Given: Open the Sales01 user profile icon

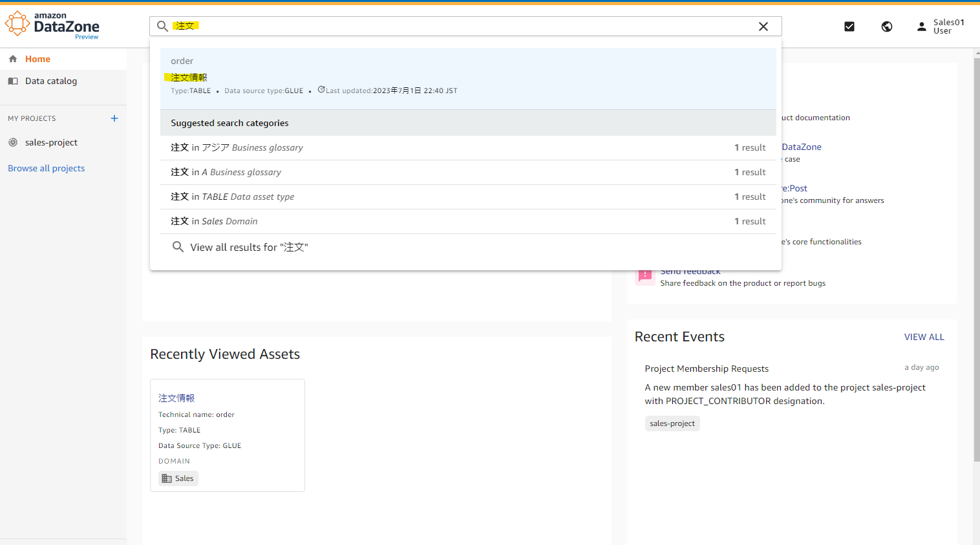Looking at the screenshot, I should click(922, 27).
